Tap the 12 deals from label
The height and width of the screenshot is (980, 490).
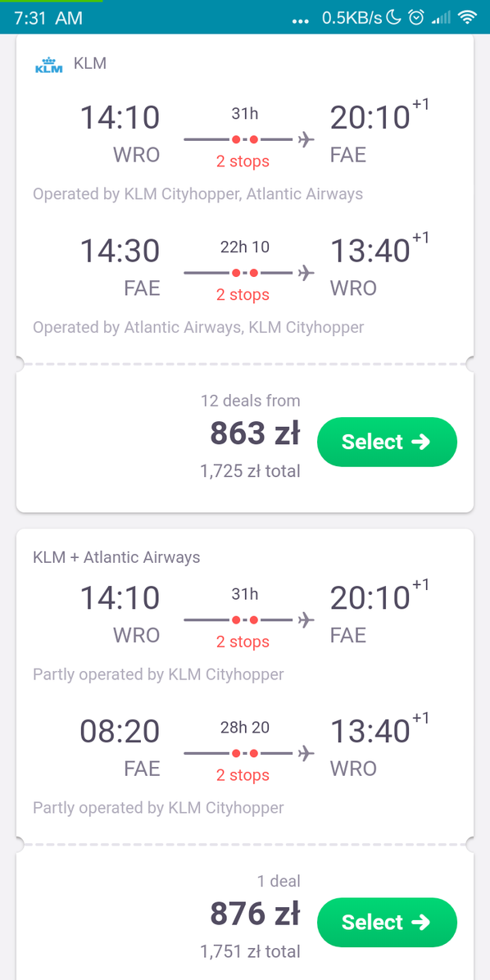tap(250, 401)
